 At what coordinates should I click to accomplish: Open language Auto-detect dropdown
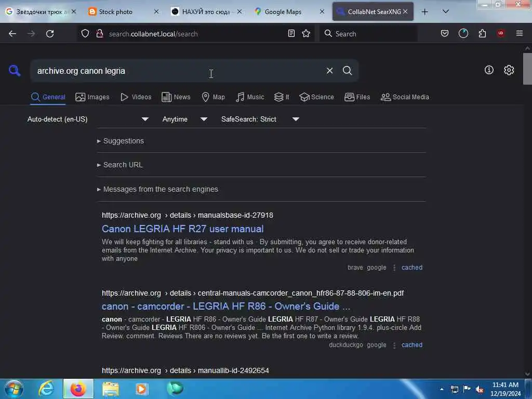coord(88,119)
